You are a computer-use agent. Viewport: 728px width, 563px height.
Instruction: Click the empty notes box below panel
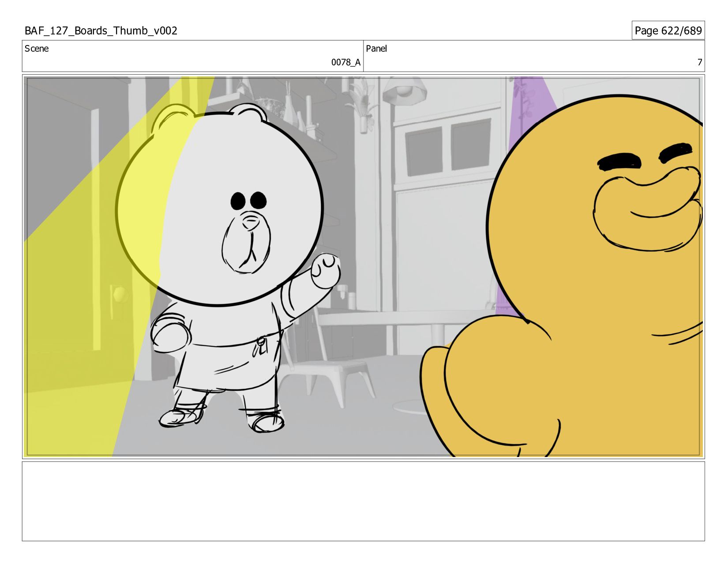click(364, 501)
